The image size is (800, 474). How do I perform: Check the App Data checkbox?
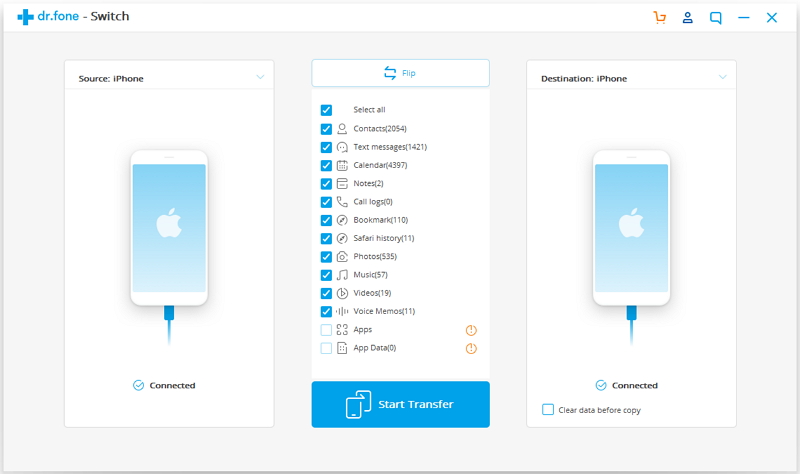pyautogui.click(x=326, y=348)
